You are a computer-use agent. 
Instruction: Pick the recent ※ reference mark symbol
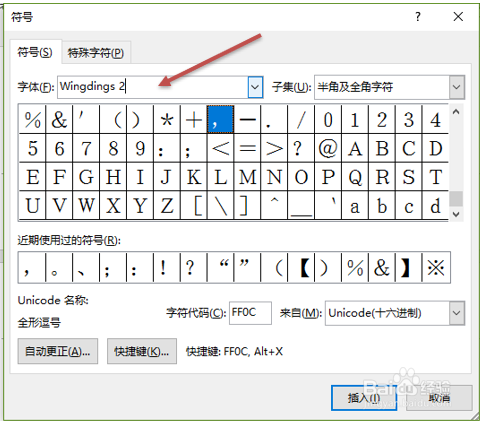[436, 268]
